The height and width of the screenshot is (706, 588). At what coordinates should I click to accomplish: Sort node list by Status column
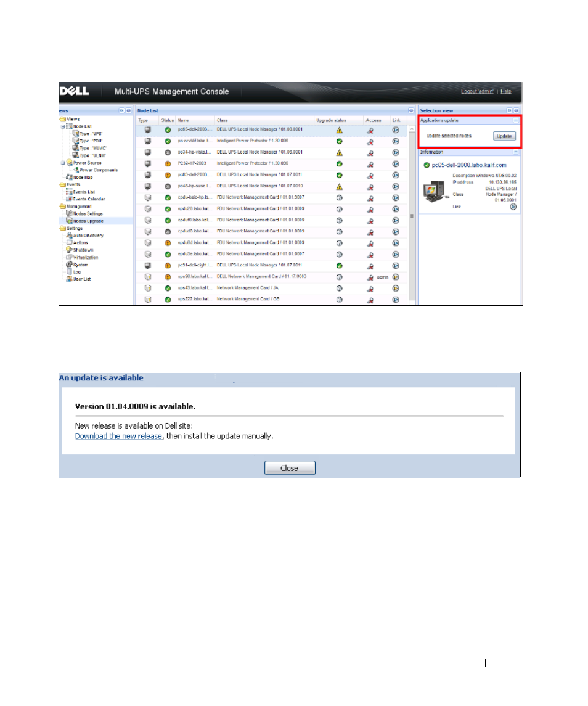coord(168,120)
